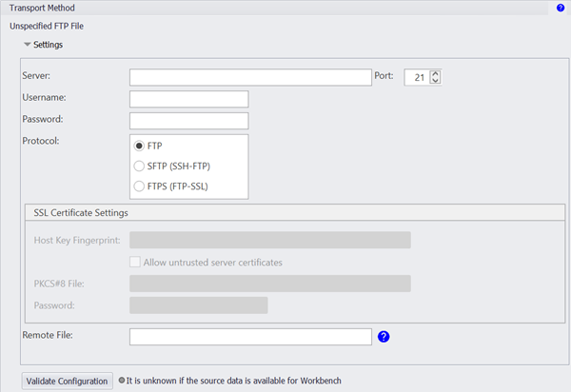The width and height of the screenshot is (571, 392).
Task: Click into the Password field below Username
Action: click(189, 121)
